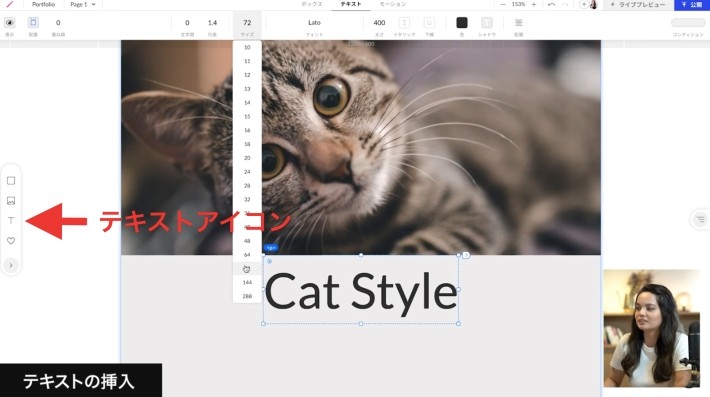Choose size 48 from size list
This screenshot has width=710, height=397.
point(247,241)
